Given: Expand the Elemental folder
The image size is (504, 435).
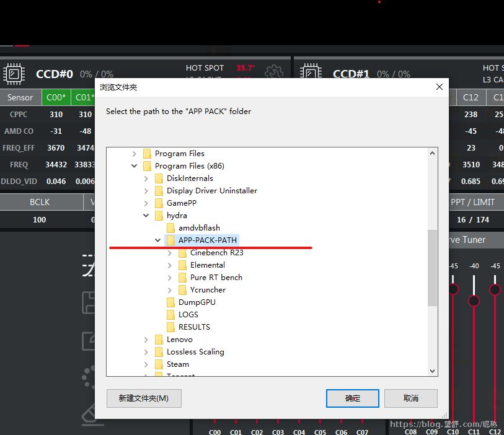Looking at the screenshot, I should pyautogui.click(x=170, y=265).
